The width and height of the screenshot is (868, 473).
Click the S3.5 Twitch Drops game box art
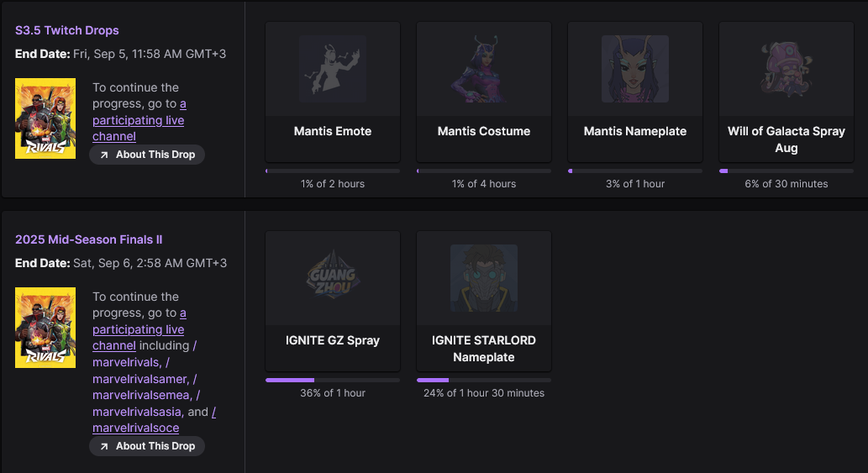pyautogui.click(x=45, y=118)
